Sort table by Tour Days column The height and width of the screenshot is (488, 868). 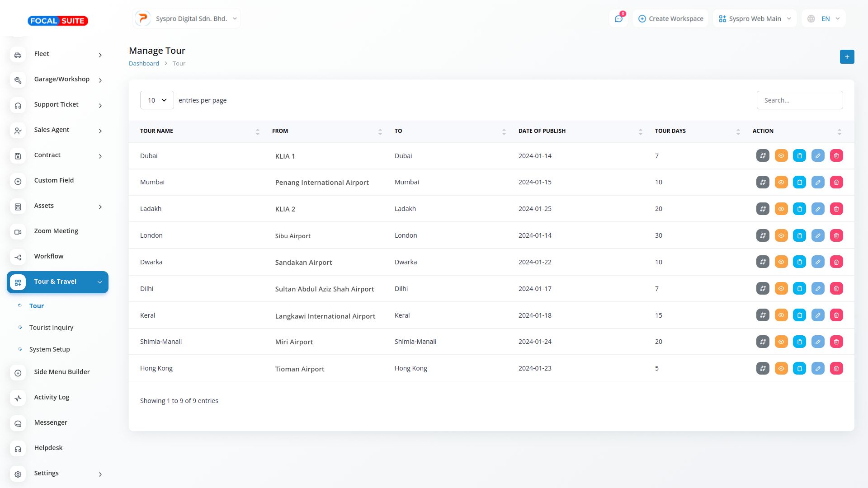coord(670,131)
